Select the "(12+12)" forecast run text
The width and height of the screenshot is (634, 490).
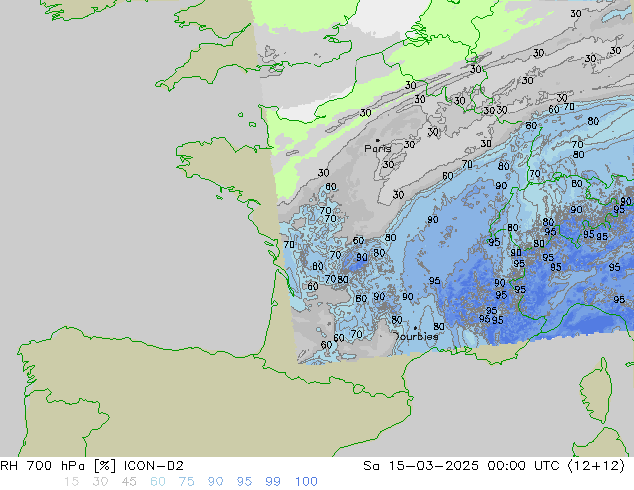point(596,466)
